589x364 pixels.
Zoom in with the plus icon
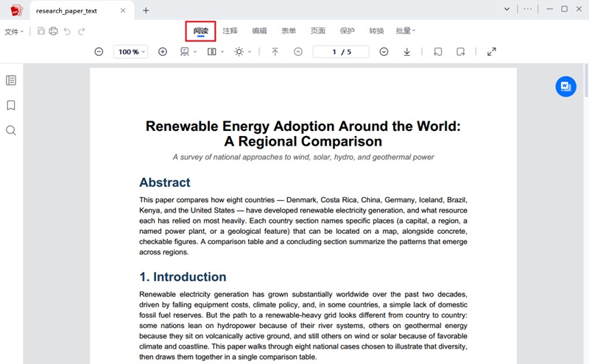[163, 51]
